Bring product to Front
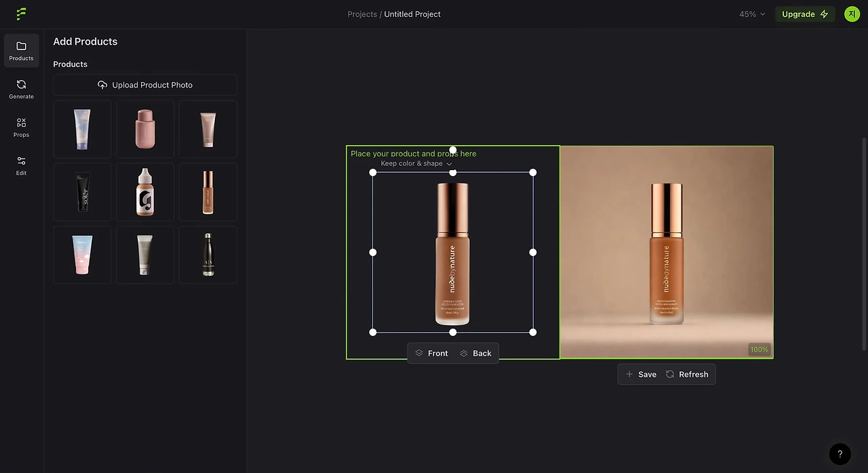 [431, 353]
